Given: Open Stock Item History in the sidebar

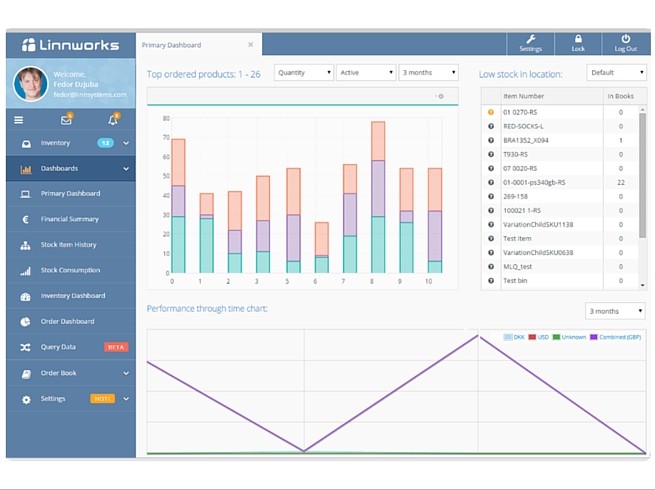Looking at the screenshot, I should [68, 245].
